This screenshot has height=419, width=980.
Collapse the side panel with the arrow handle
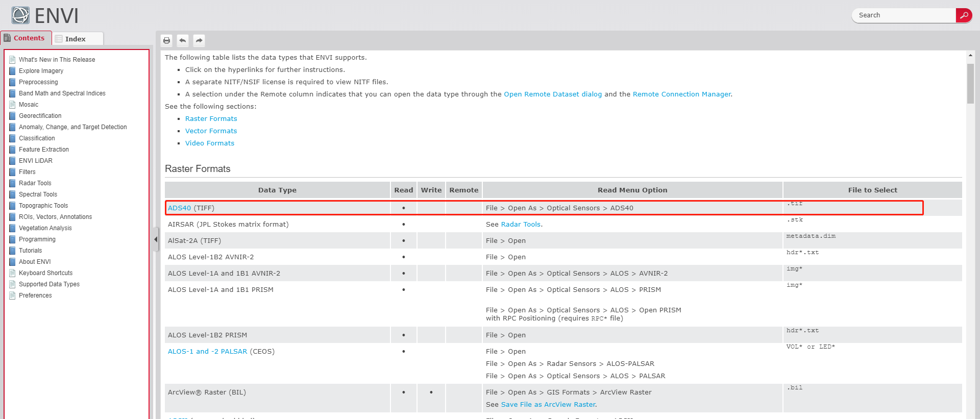tap(156, 239)
